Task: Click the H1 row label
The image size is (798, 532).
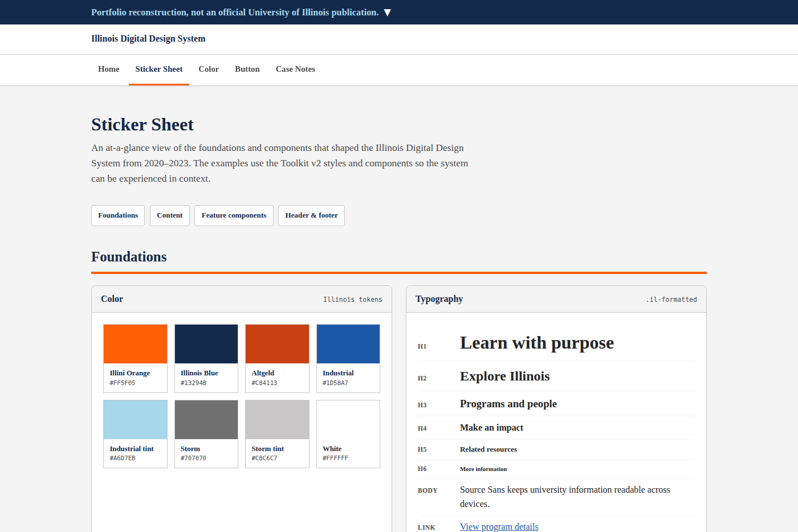Action: tap(422, 346)
